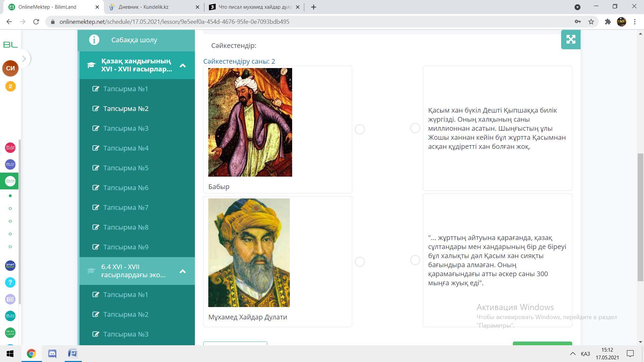Image resolution: width=644 pixels, height=362 pixels.
Task: Bookmark page with star icon
Action: 591,22
